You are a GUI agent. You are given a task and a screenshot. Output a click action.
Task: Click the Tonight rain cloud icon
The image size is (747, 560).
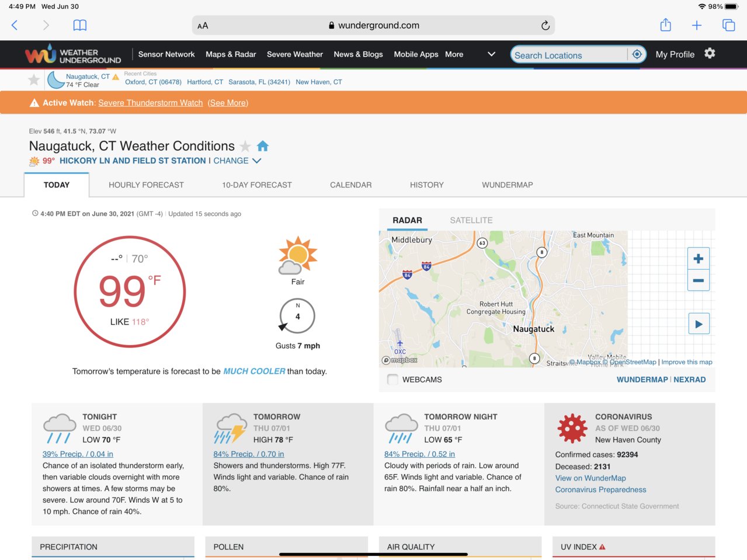pyautogui.click(x=60, y=429)
